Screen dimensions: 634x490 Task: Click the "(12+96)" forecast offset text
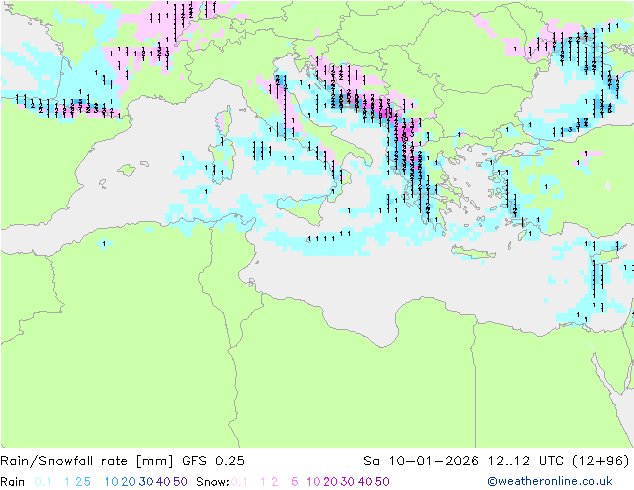pyautogui.click(x=601, y=461)
